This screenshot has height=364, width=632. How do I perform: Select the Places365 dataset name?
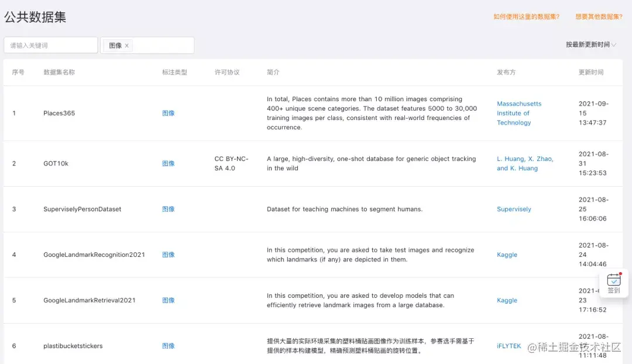point(58,113)
